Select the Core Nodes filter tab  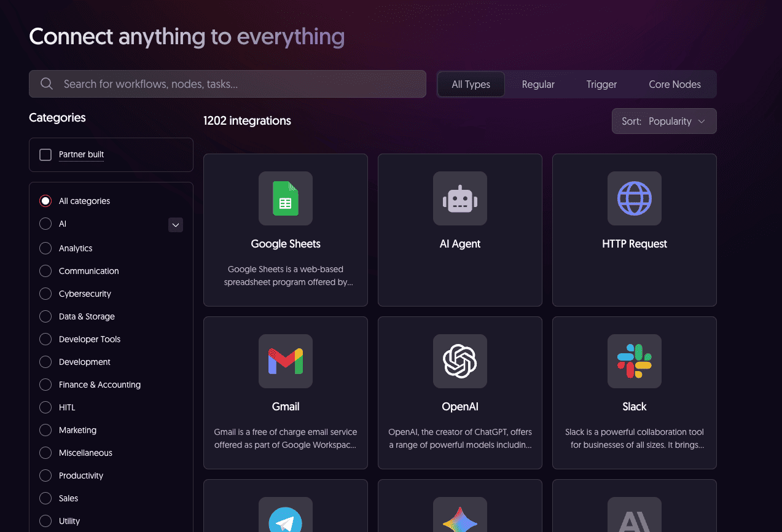point(674,84)
